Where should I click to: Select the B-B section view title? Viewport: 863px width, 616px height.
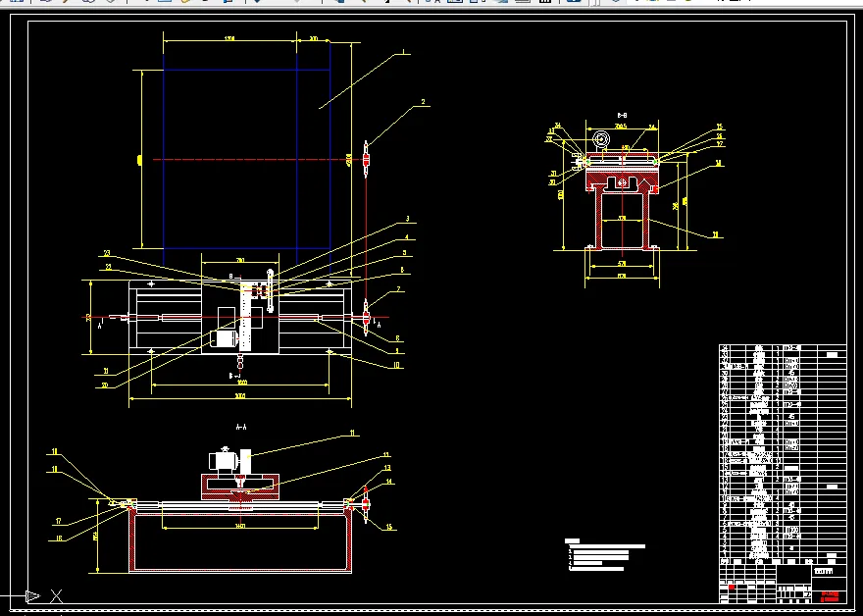[x=622, y=116]
